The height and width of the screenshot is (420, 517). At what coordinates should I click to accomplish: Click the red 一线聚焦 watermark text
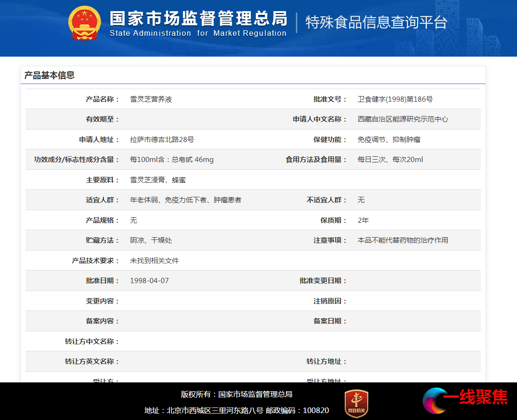pyautogui.click(x=475, y=397)
